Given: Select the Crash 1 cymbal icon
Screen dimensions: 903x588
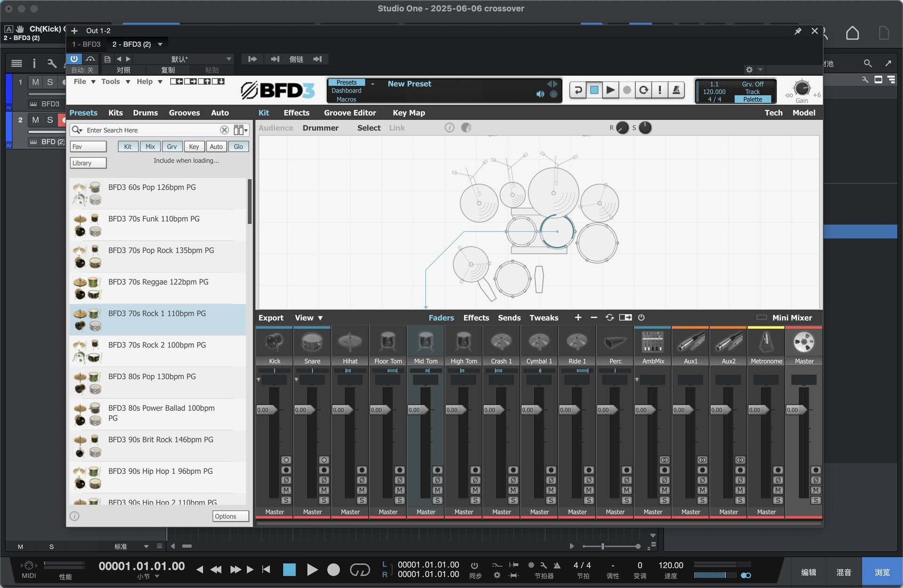Looking at the screenshot, I should click(501, 342).
